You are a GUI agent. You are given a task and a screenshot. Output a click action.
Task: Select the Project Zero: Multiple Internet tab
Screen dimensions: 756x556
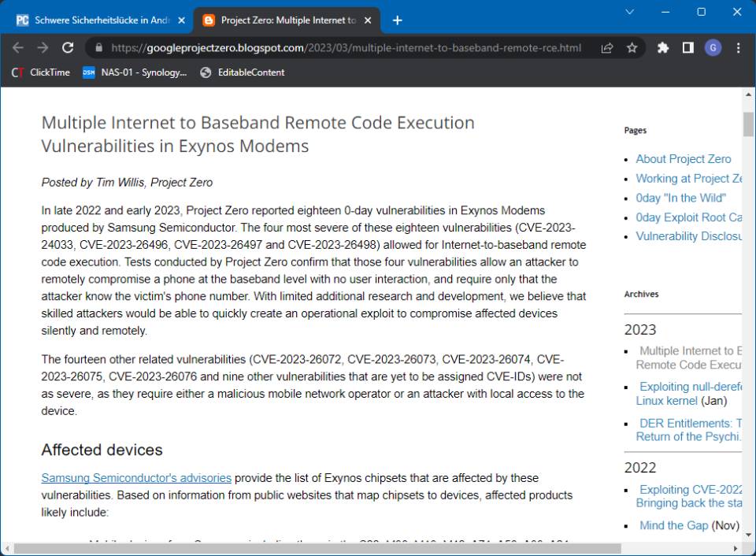(287, 20)
